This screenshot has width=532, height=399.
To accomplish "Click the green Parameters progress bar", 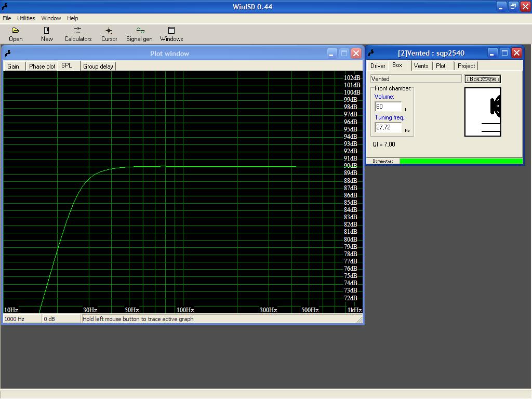I will coord(461,161).
